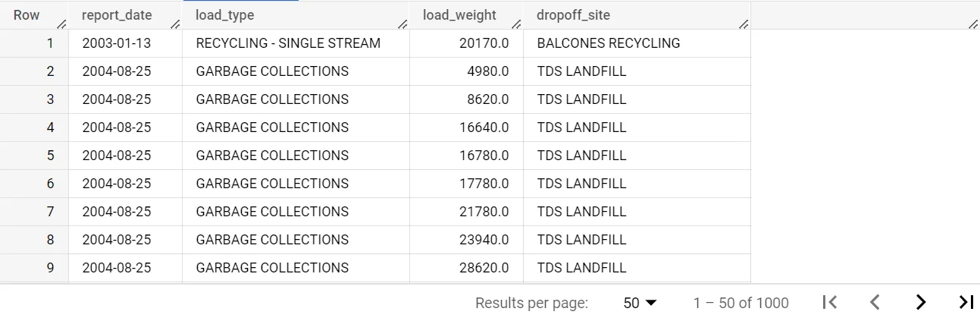This screenshot has width=980, height=321.
Task: Select the load_weight column header
Action: (454, 15)
